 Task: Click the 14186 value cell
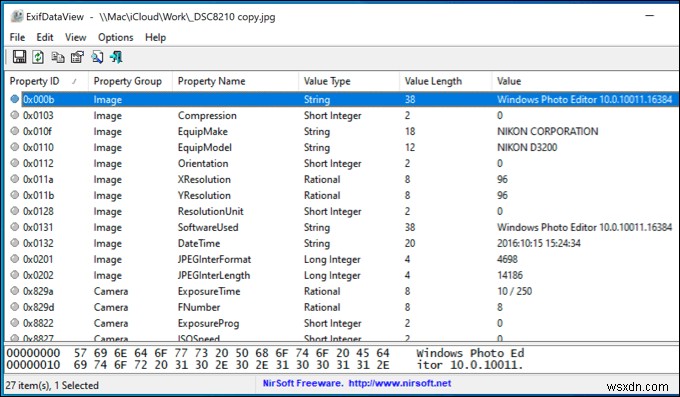510,276
